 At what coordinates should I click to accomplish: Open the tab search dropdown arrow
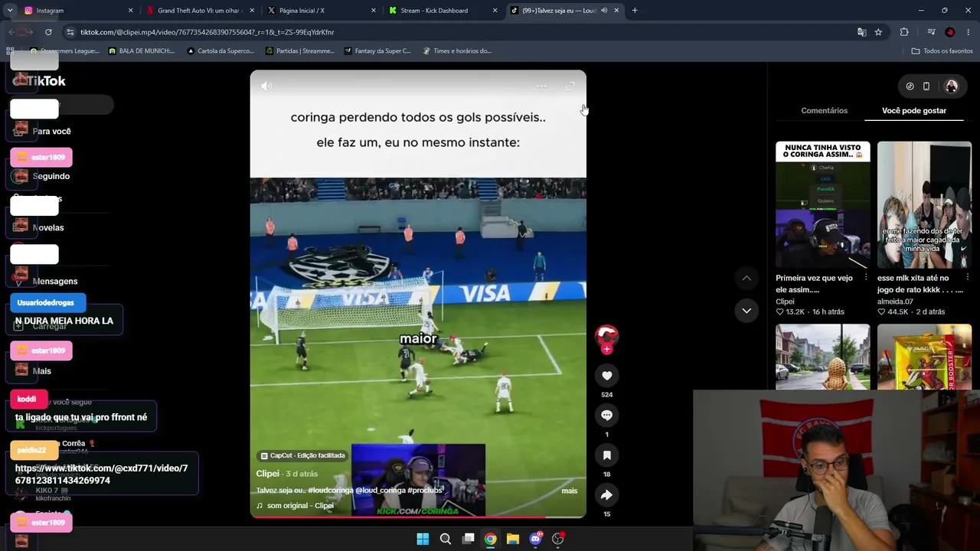pos(10,11)
